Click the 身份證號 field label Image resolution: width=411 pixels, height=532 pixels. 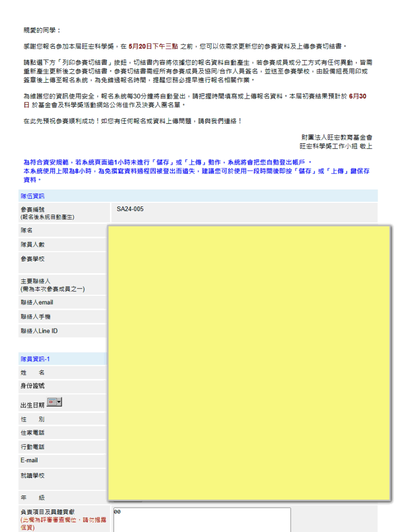pos(32,386)
